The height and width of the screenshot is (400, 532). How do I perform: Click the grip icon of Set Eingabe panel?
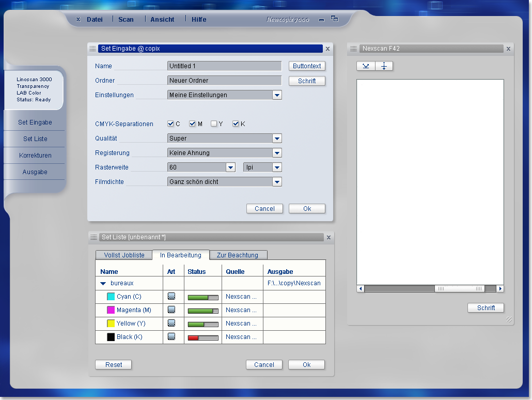point(92,49)
